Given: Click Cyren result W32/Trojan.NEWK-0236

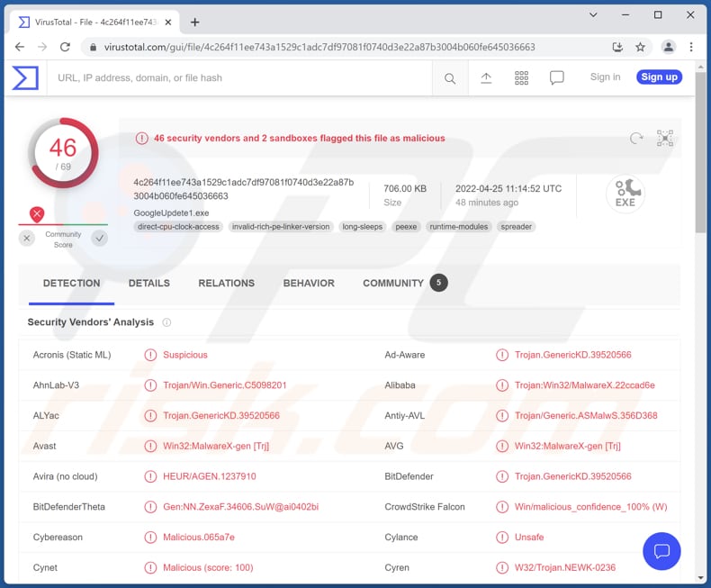Looking at the screenshot, I should (565, 567).
